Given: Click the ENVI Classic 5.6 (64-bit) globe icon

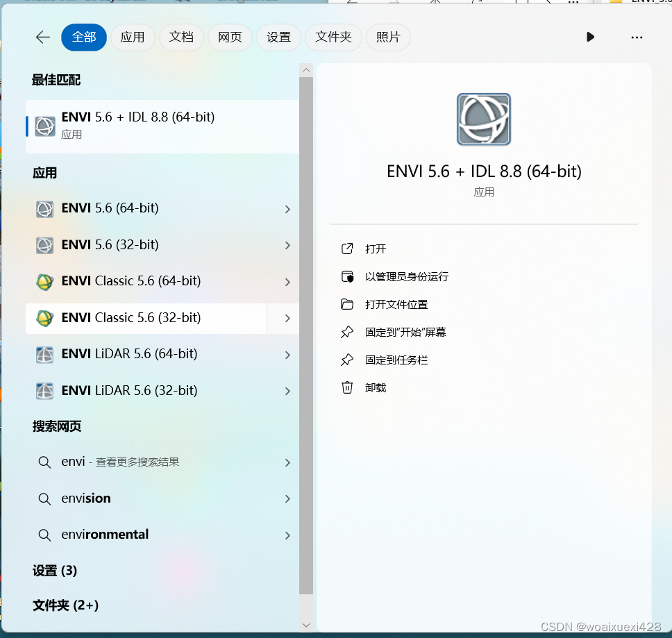Looking at the screenshot, I should 44,282.
